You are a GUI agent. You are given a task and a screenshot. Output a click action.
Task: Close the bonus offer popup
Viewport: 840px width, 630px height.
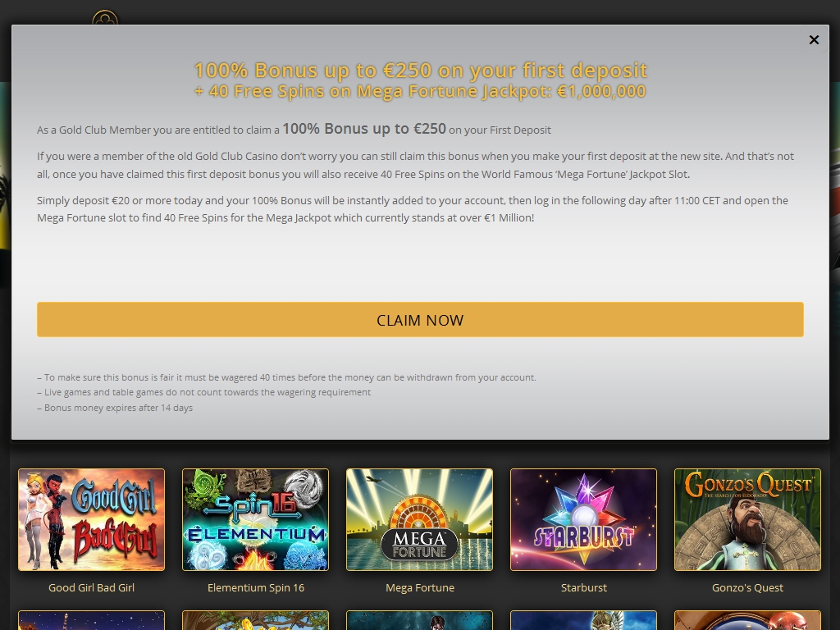tap(814, 40)
